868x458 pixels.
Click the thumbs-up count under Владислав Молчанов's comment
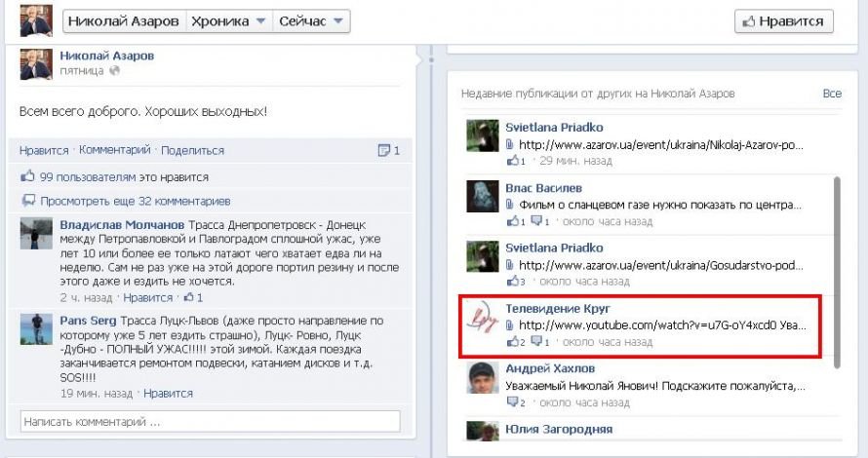193,298
